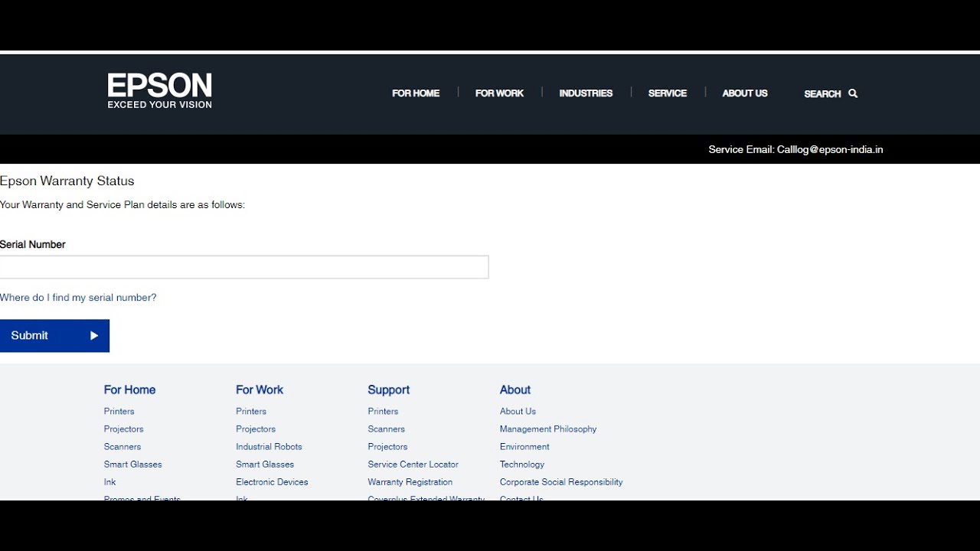This screenshot has height=551, width=980.
Task: Open the Electronic Devices link
Action: pyautogui.click(x=272, y=482)
